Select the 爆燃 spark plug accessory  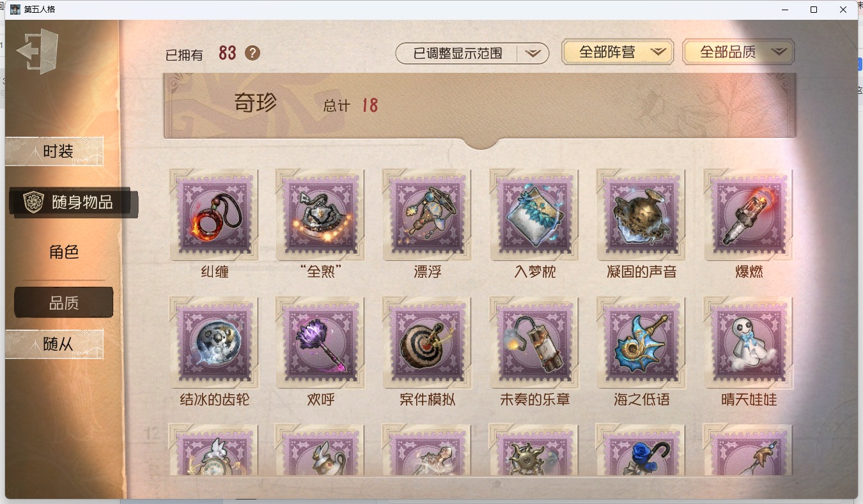749,215
